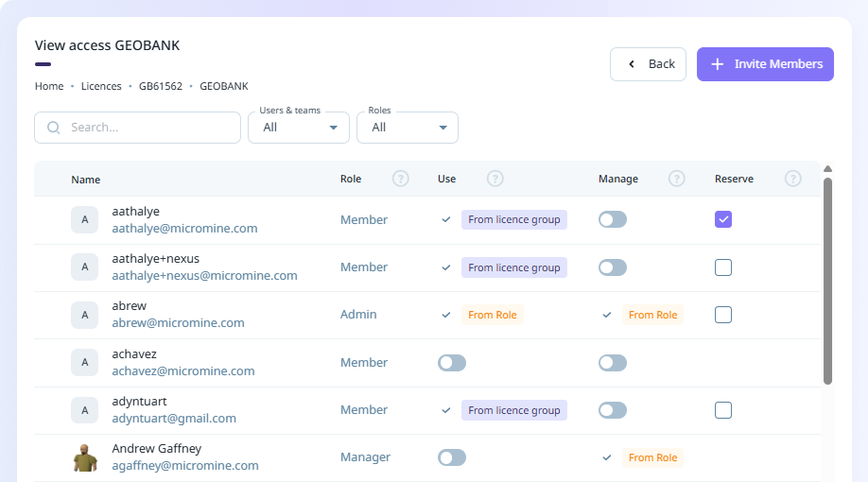The image size is (868, 482).
Task: Toggle Manage switch for aathalye+nexus
Action: pyautogui.click(x=613, y=267)
